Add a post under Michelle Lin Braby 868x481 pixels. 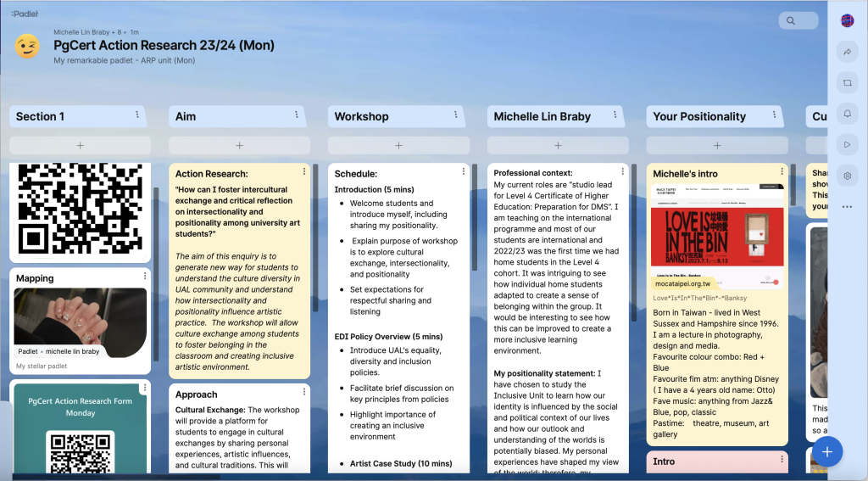[558, 145]
